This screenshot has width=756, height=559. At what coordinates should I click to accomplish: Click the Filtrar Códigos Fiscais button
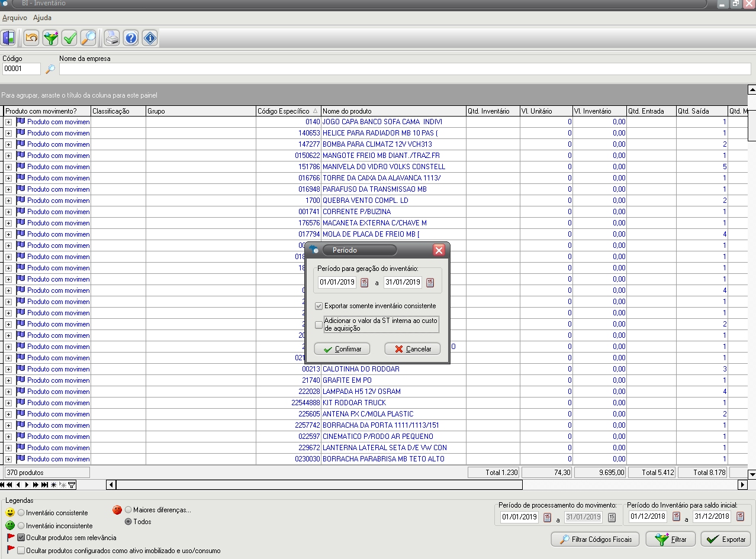596,539
